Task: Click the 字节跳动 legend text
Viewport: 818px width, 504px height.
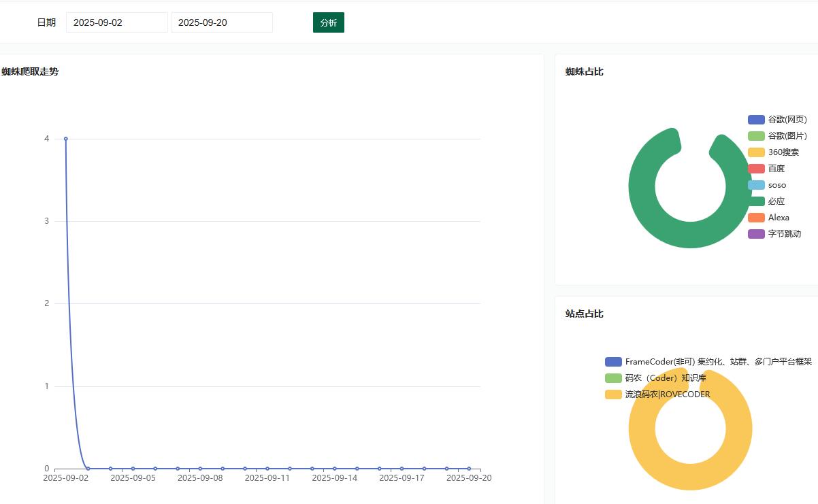Action: coord(785,234)
